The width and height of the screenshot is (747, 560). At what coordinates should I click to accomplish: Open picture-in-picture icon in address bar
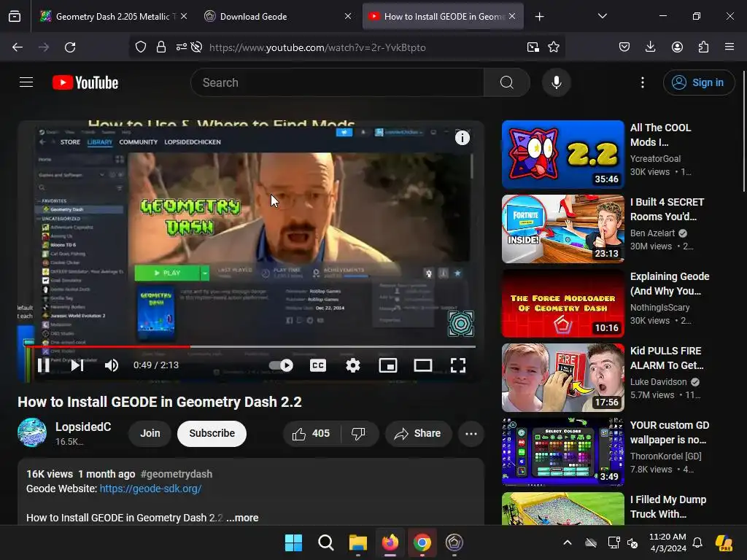click(533, 47)
